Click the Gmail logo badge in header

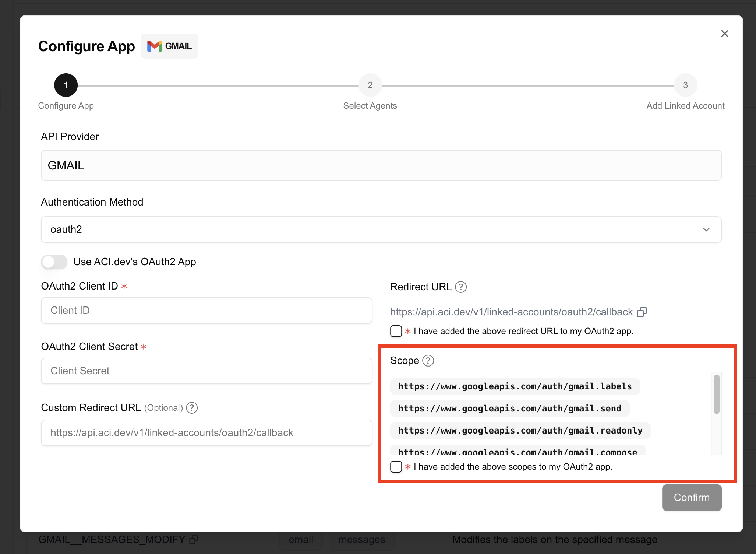pyautogui.click(x=169, y=46)
